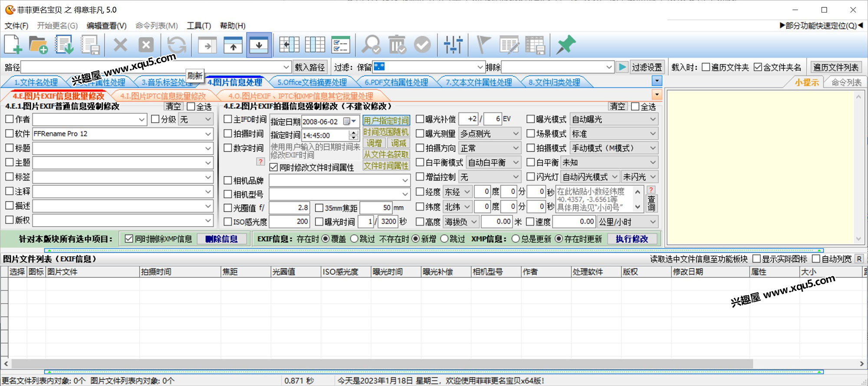
Task: Click the trash bin with check icon
Action: point(397,45)
